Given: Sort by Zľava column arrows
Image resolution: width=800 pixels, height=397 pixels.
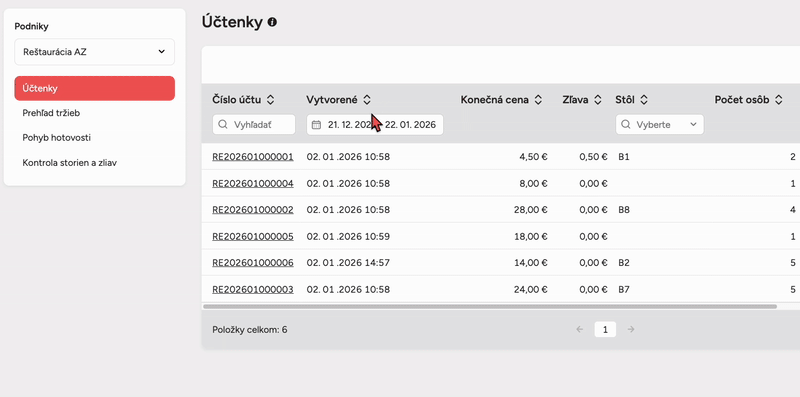Looking at the screenshot, I should click(598, 100).
